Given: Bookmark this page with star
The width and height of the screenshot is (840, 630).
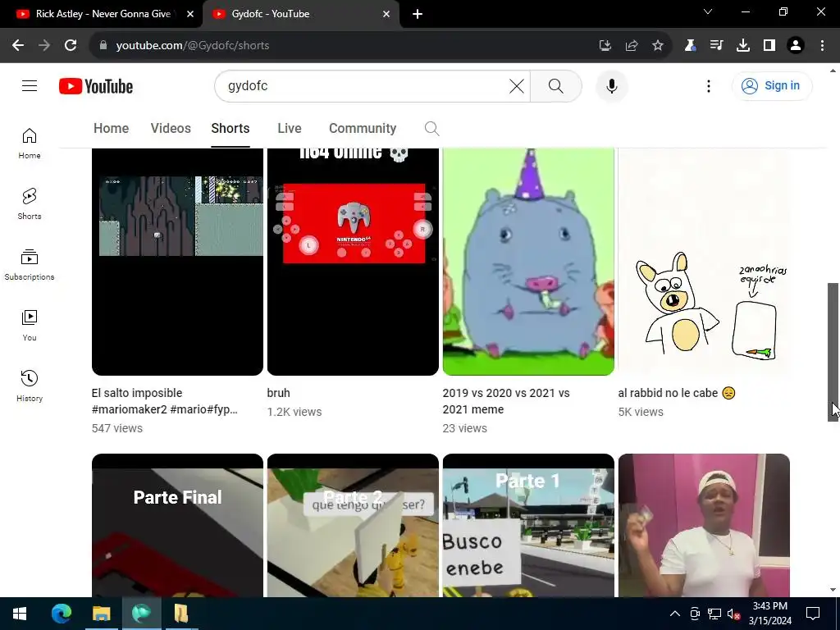Looking at the screenshot, I should (x=658, y=46).
